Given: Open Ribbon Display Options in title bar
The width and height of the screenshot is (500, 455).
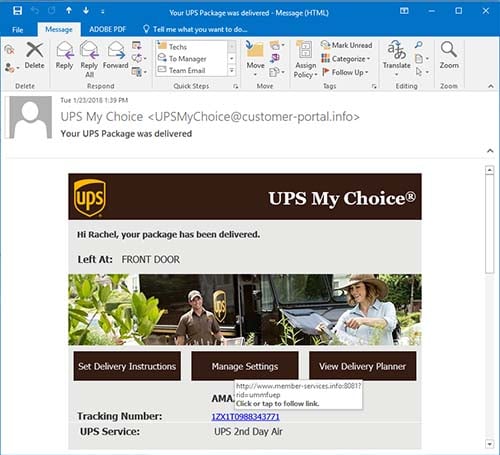Looking at the screenshot, I should point(404,11).
